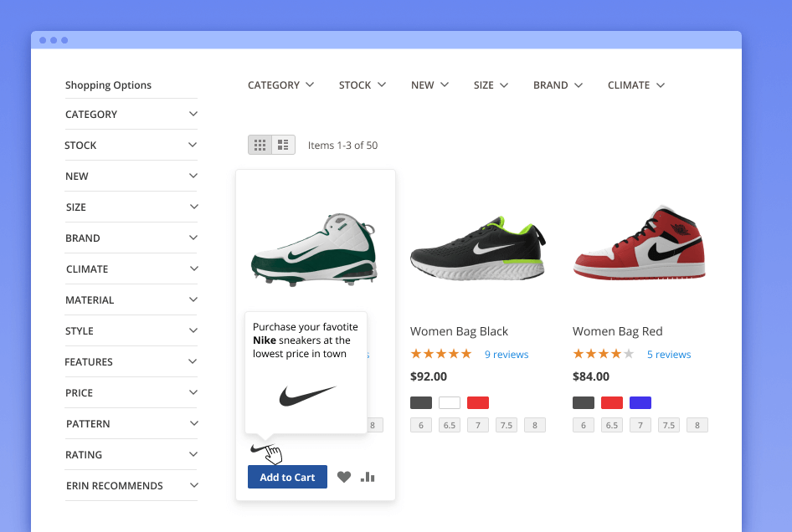
Task: Open the RATING filter options
Action: (131, 454)
